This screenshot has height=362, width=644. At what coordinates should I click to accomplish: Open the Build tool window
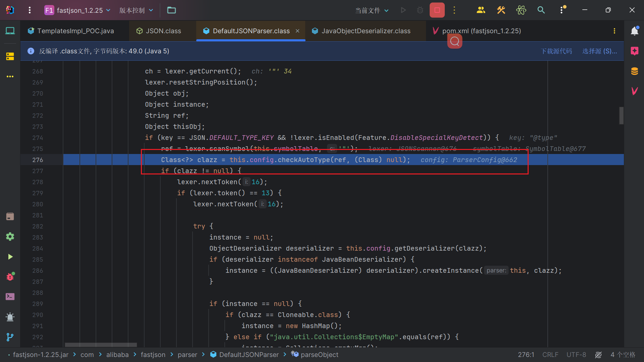10,216
